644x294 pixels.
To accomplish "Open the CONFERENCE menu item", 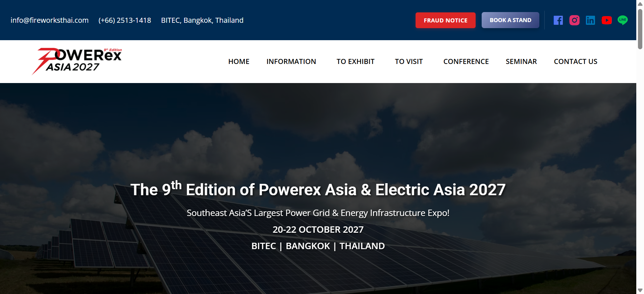I will [466, 62].
